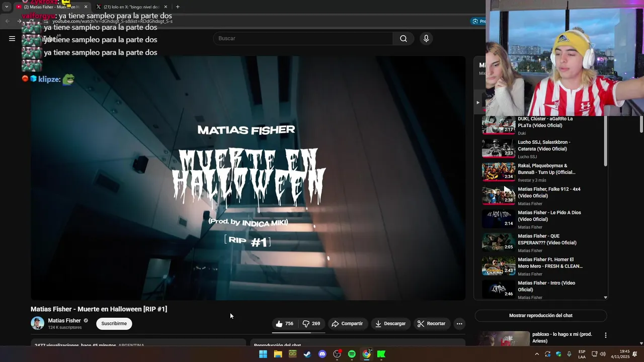The image size is (644, 362).
Task: Open the tab search dropdown arrow
Action: coord(7,7)
